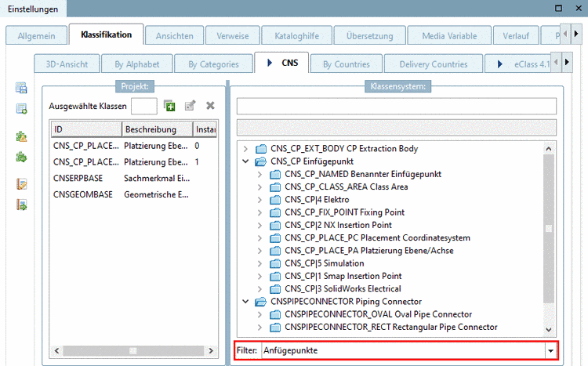
Task: Click folder icon of CNSPIPECONNECTOR_OVAL
Action: coord(275,314)
